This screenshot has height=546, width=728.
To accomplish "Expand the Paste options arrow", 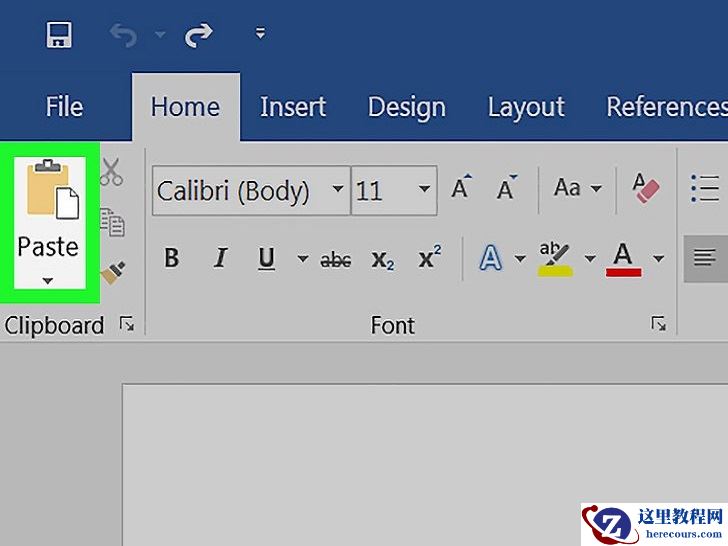I will 48,281.
